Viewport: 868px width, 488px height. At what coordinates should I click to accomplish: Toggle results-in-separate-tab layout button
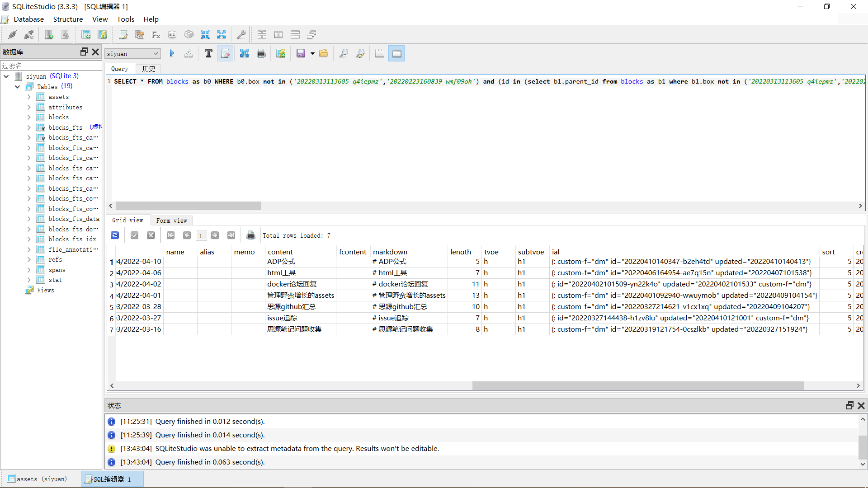(x=380, y=53)
